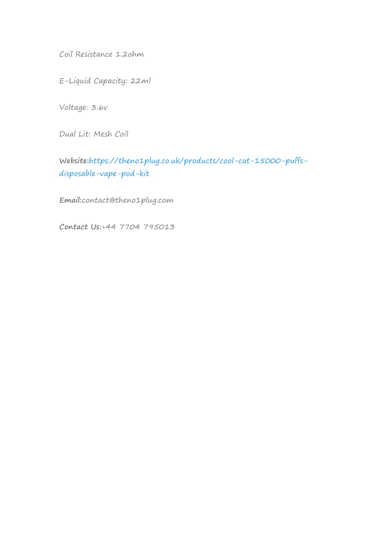This screenshot has width=392, height=555.
Task: Click the Dual Lit: Mesh Coil line
Action: pyautogui.click(x=94, y=134)
